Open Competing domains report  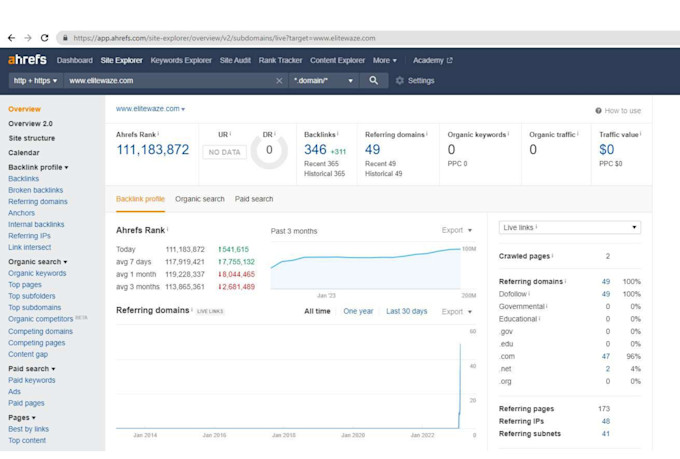(x=40, y=331)
